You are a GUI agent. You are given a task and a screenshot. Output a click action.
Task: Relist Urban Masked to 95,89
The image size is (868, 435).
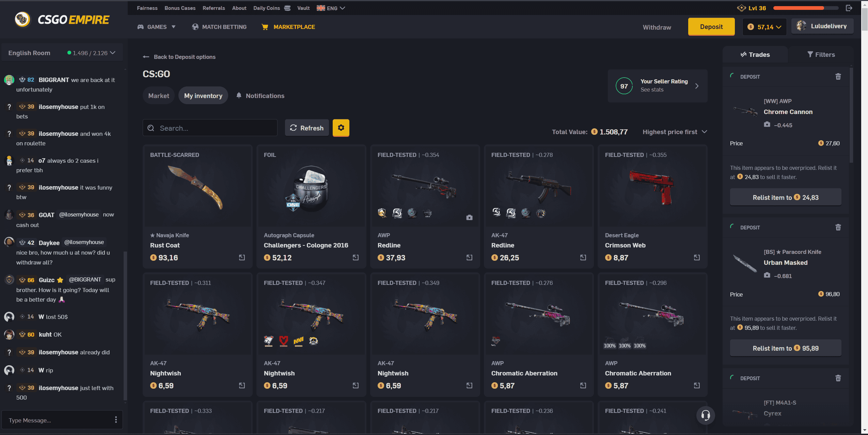[786, 348]
